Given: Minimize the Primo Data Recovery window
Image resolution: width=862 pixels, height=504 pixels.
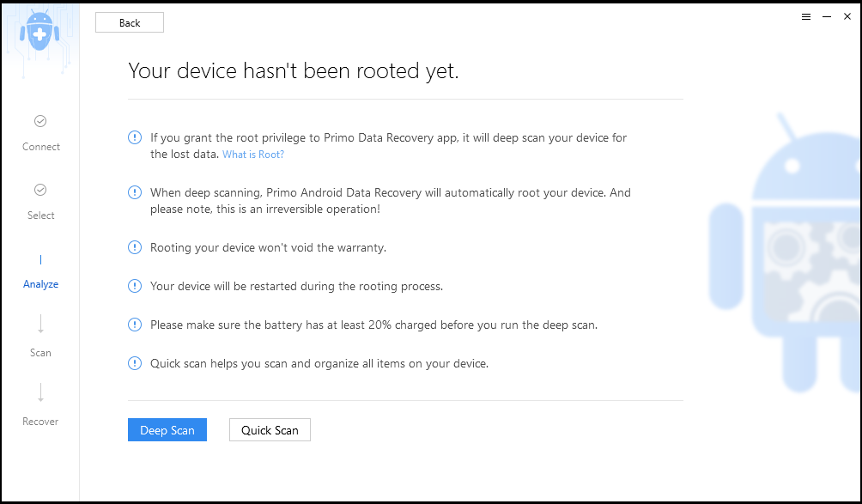Looking at the screenshot, I should [827, 17].
